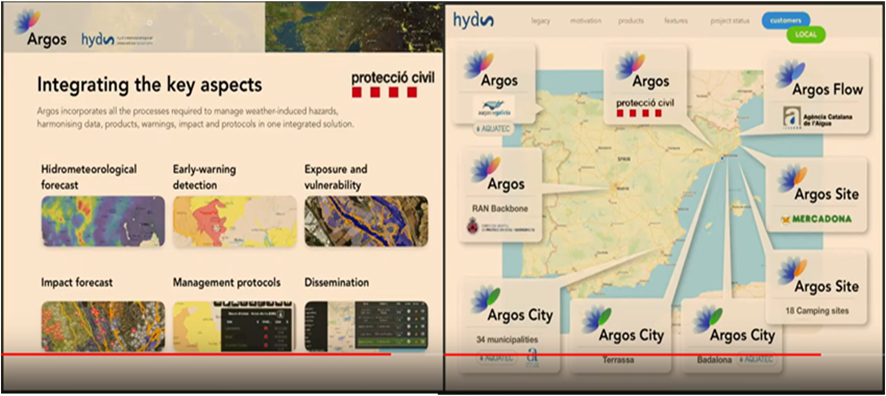This screenshot has width=886, height=396.
Task: Click the hyds logo above the map
Action: click(x=473, y=20)
